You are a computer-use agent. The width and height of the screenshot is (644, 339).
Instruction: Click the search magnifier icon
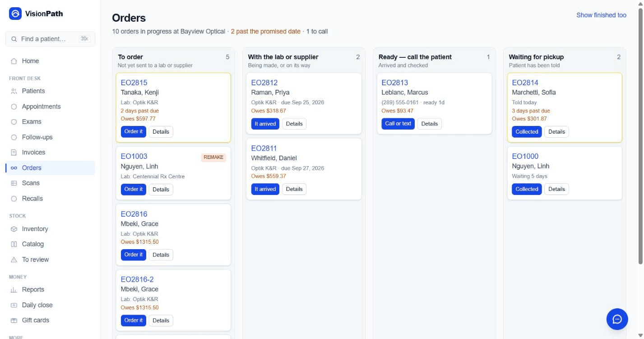click(14, 39)
